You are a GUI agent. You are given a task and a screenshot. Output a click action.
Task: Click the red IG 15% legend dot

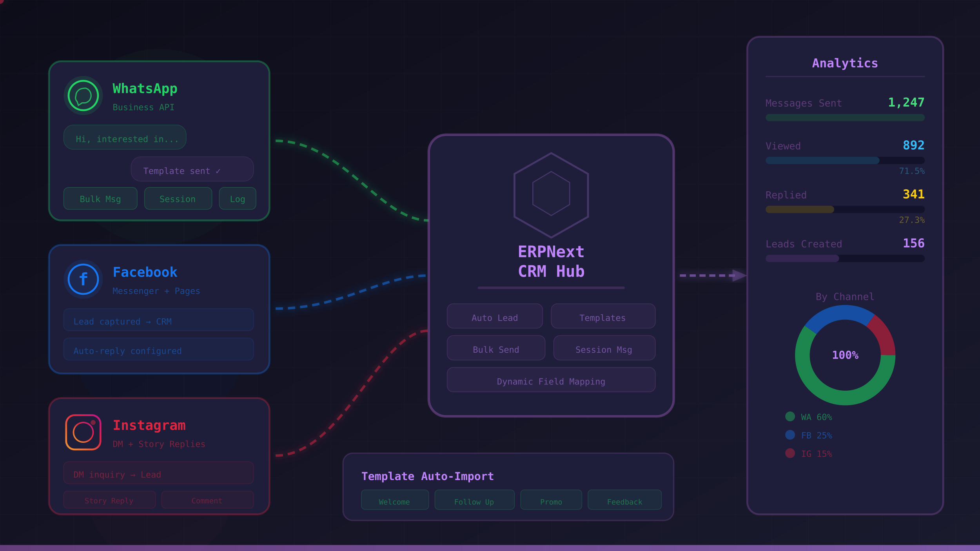click(x=790, y=453)
